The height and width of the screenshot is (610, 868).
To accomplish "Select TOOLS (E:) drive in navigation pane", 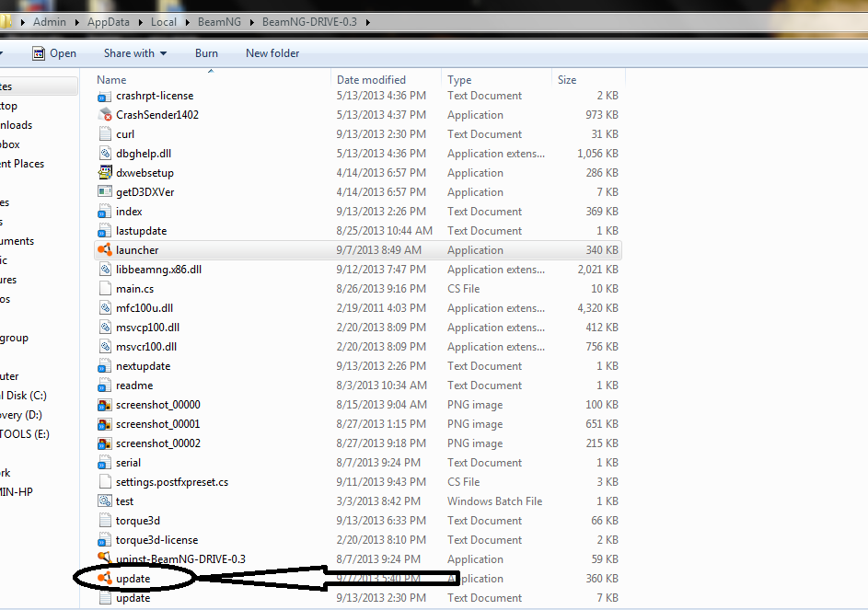I will (25, 434).
